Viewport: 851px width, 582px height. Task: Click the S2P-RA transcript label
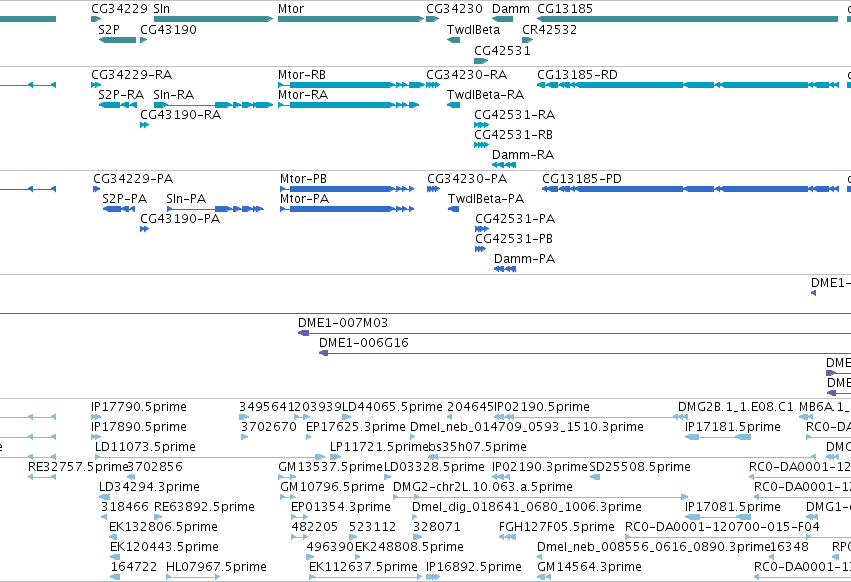tap(121, 95)
